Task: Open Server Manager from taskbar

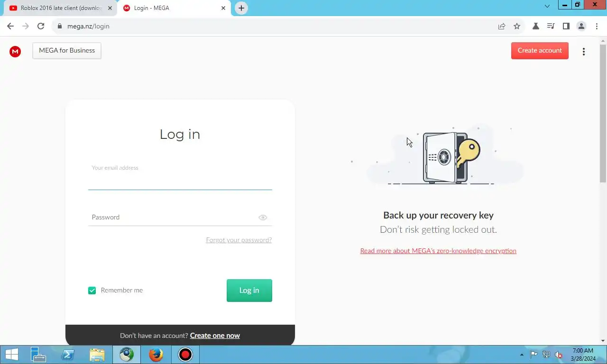Action: [x=38, y=355]
